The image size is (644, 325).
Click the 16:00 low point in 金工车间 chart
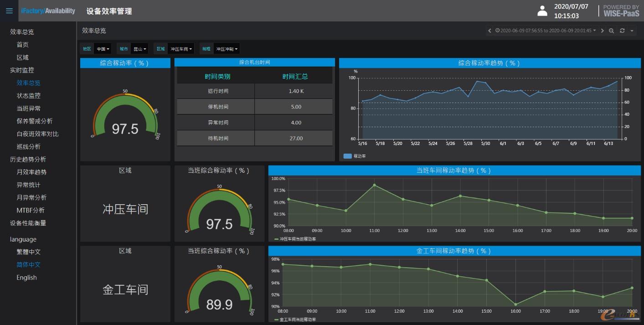point(515,304)
